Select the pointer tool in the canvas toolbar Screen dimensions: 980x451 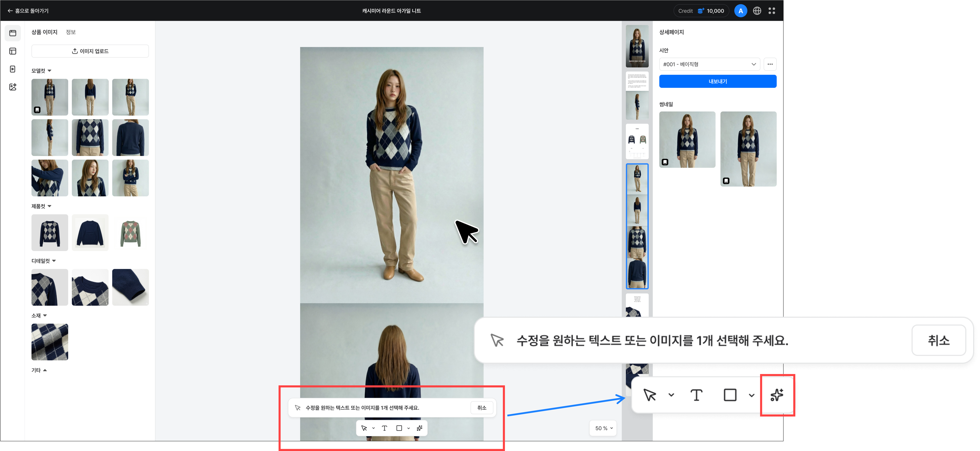point(364,428)
